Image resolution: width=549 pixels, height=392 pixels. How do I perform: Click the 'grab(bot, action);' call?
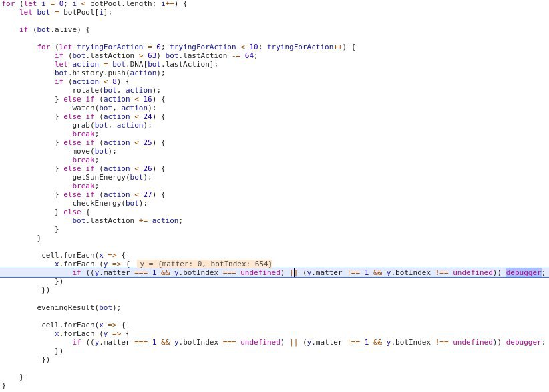[112, 125]
